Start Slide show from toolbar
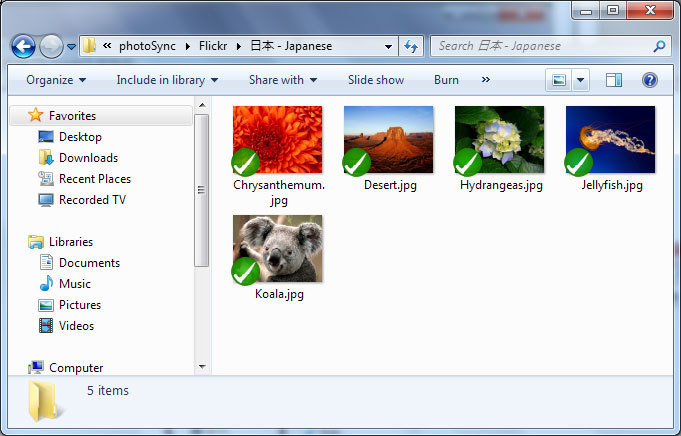 [376, 80]
